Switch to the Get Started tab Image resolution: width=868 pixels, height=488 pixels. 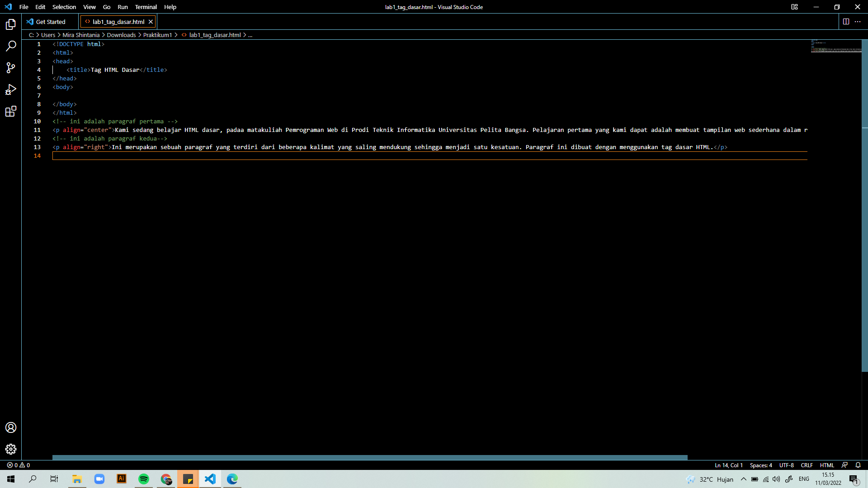[50, 22]
